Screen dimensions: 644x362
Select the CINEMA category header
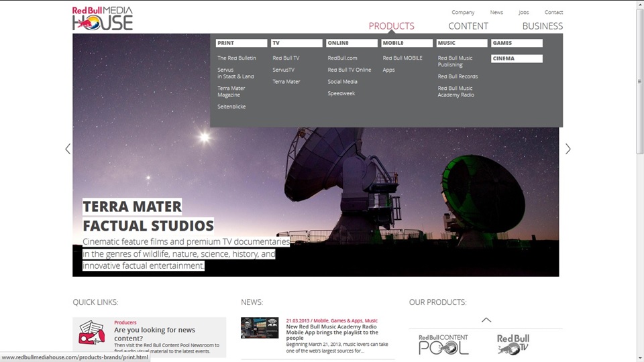tap(516, 58)
